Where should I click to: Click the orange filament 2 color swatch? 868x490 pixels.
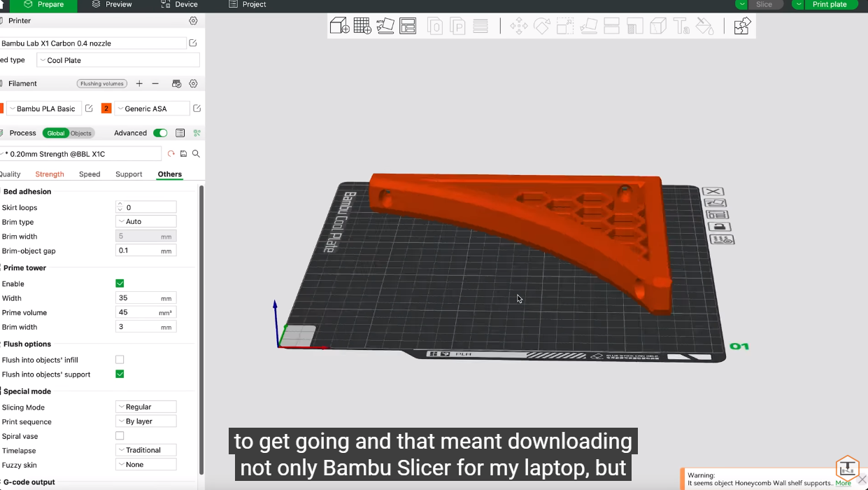pos(106,108)
